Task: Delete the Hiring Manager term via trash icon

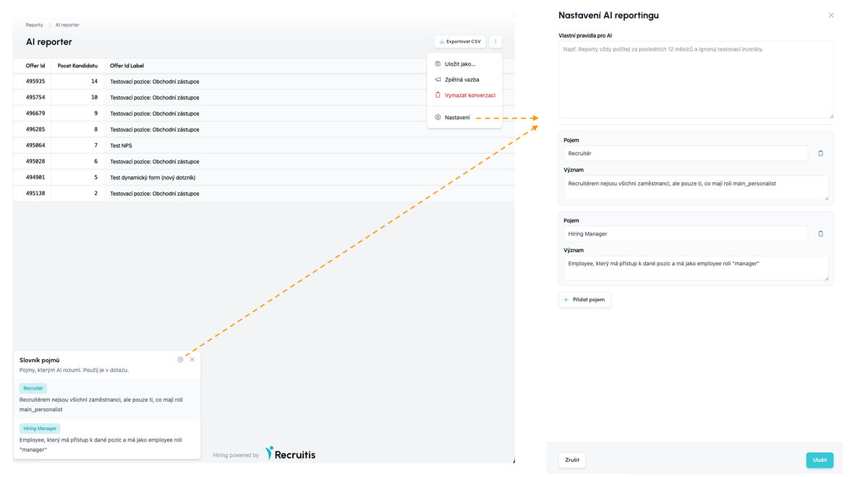Action: pos(820,233)
